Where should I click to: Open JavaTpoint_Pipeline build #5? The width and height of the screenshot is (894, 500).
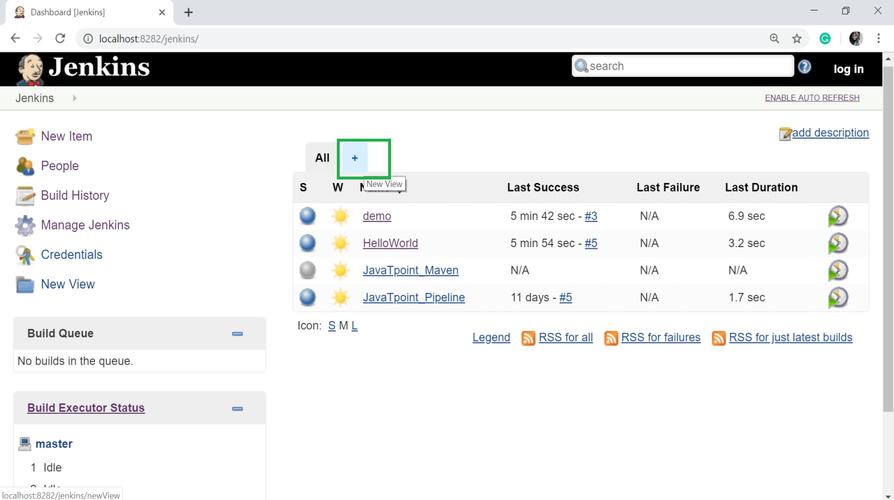tap(566, 298)
